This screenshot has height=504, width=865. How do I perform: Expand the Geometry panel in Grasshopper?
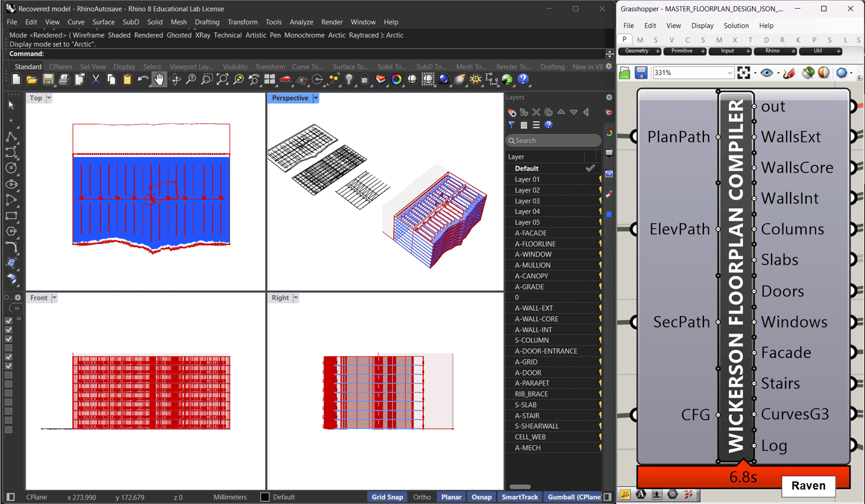(657, 51)
